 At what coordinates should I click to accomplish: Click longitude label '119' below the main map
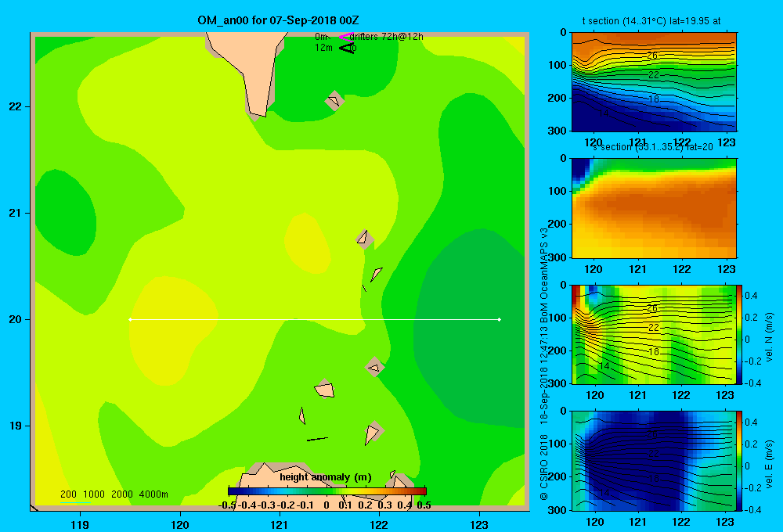coord(80,524)
